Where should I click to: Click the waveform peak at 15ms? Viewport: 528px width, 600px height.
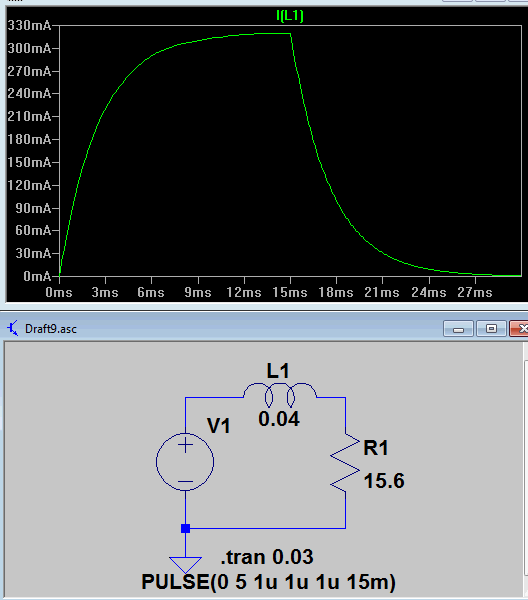tap(290, 34)
